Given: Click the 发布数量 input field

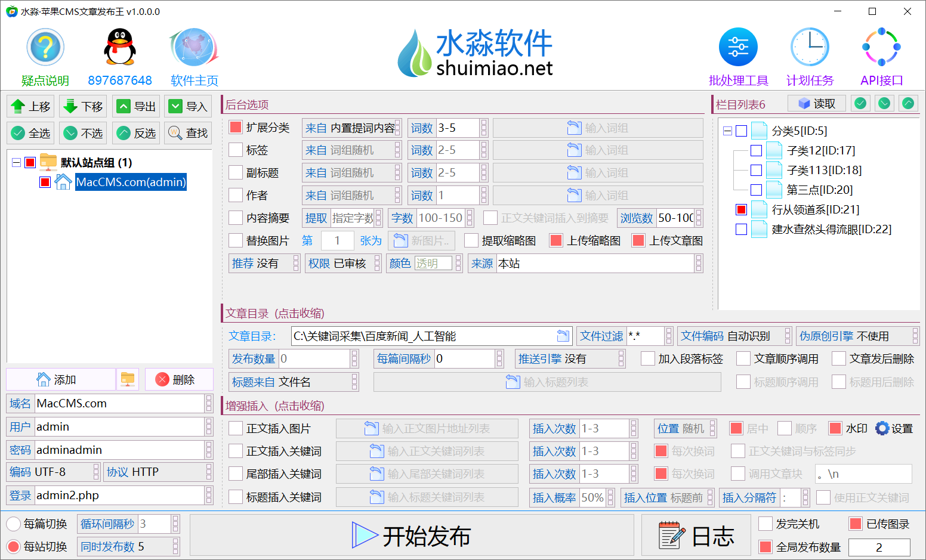Looking at the screenshot, I should (x=314, y=358).
